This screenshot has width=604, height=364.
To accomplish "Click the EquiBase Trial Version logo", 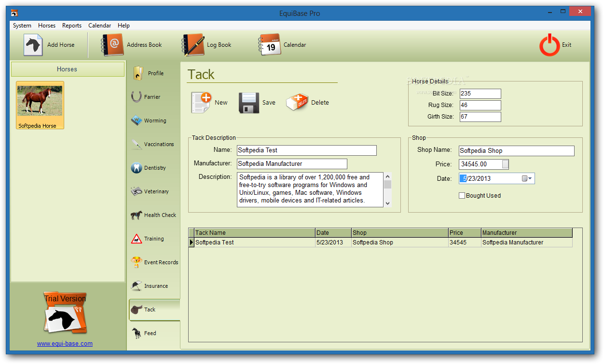I will coord(66,313).
